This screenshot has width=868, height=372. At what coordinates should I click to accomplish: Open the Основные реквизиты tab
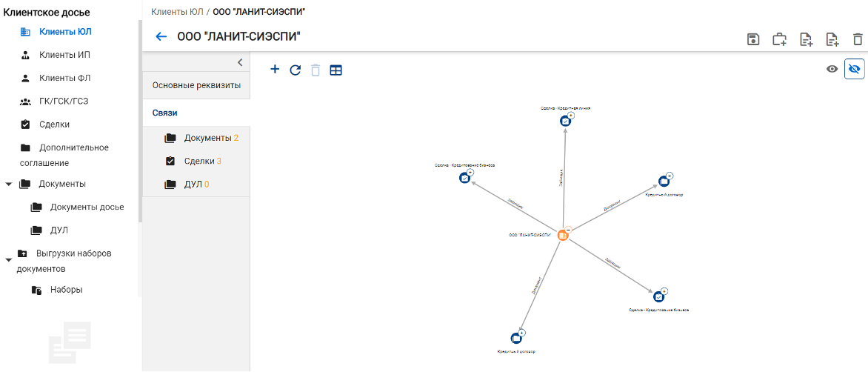pos(196,86)
